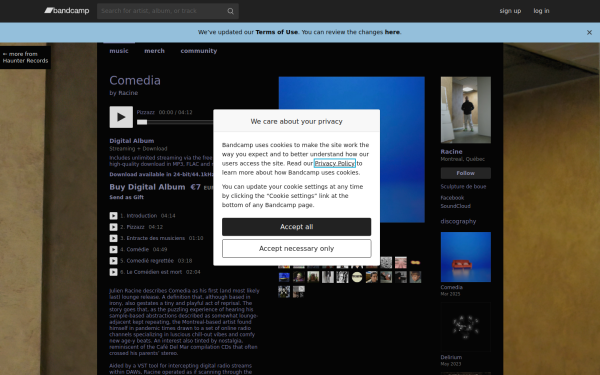The image size is (600, 375).
Task: Open the Racine artist photo
Action: pyautogui.click(x=466, y=110)
